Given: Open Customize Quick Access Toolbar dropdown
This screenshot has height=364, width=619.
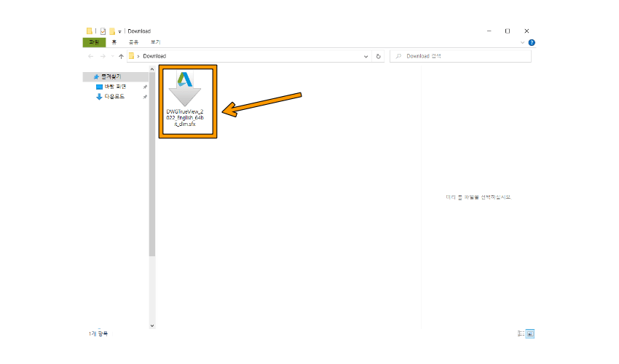Looking at the screenshot, I should point(119,31).
